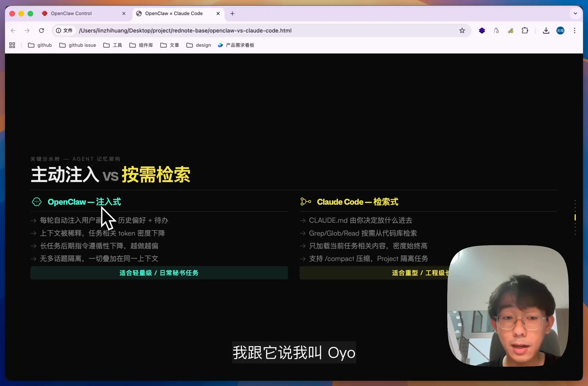Click the 关键分水岭 — AGENT 记忆架构 label
Screen dimensions: 588x386
pyautogui.click(x=75, y=159)
